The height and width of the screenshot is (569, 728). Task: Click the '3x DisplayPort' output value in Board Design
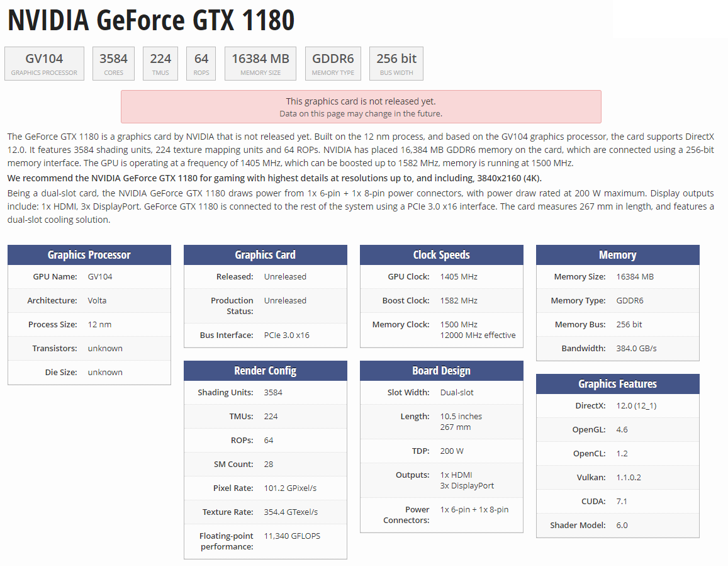coord(467,486)
